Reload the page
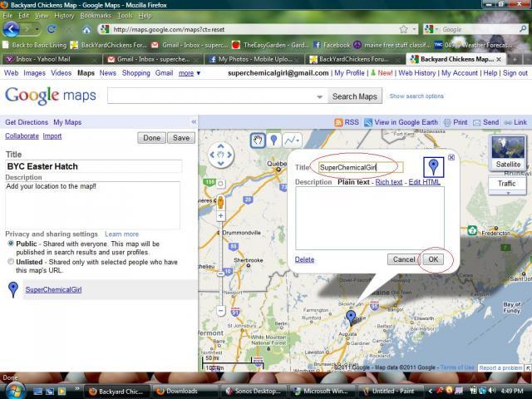The width and height of the screenshot is (532, 399). click(52, 30)
